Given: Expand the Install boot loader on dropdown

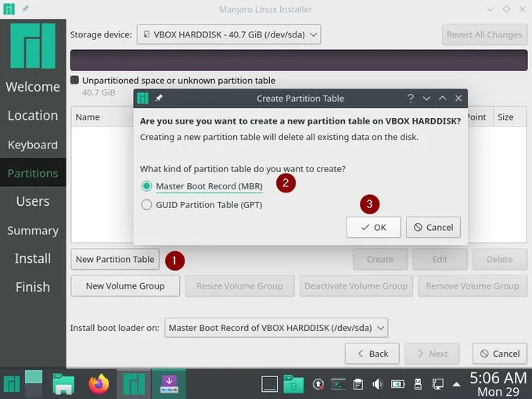Looking at the screenshot, I should click(x=275, y=328).
